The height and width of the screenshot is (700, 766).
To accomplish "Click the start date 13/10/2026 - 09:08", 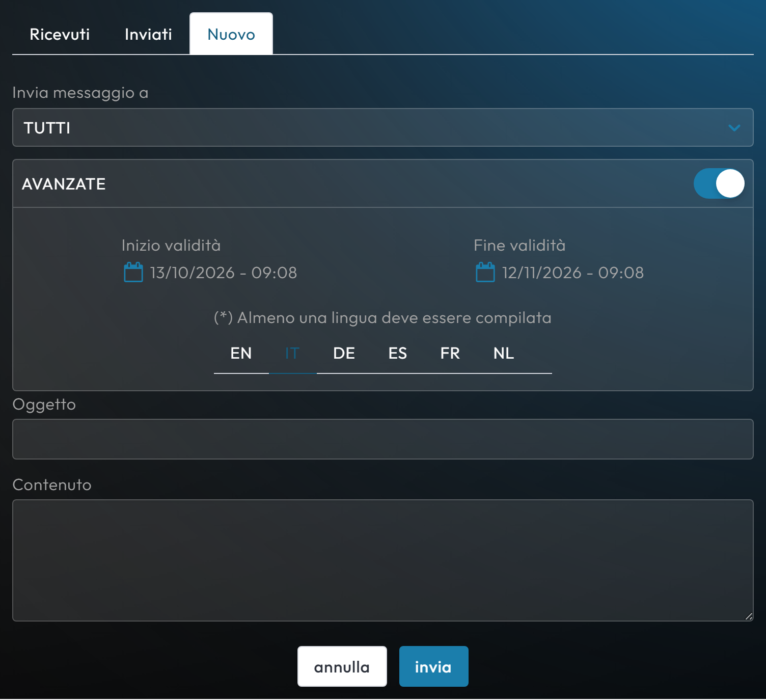I will coord(224,273).
